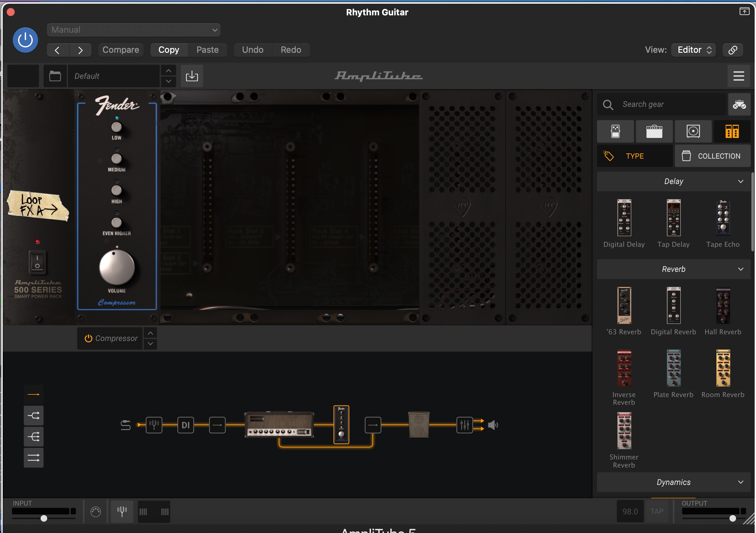Open the preset browser folder icon
The image size is (756, 533).
coord(55,76)
